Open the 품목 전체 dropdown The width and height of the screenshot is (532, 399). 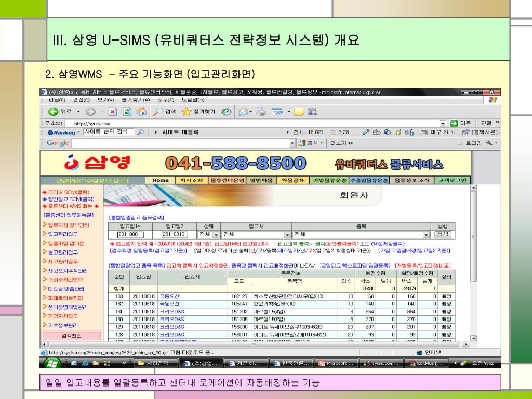[362, 235]
